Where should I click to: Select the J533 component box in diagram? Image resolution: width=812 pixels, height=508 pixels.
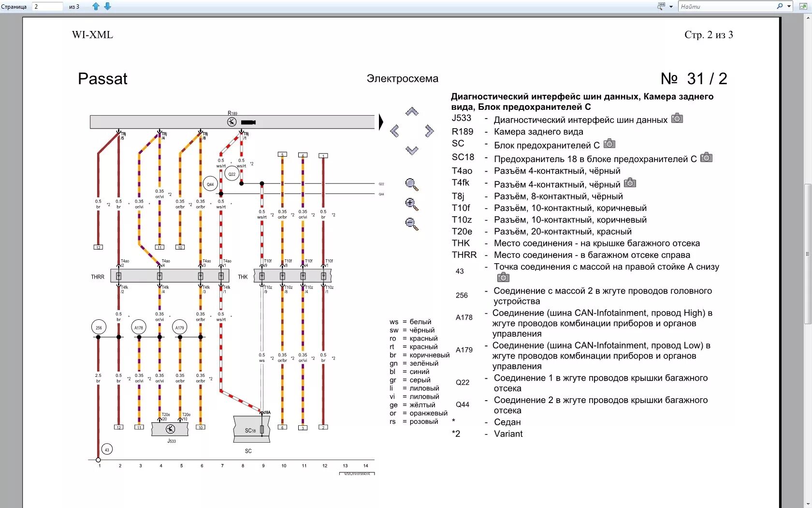[170, 429]
